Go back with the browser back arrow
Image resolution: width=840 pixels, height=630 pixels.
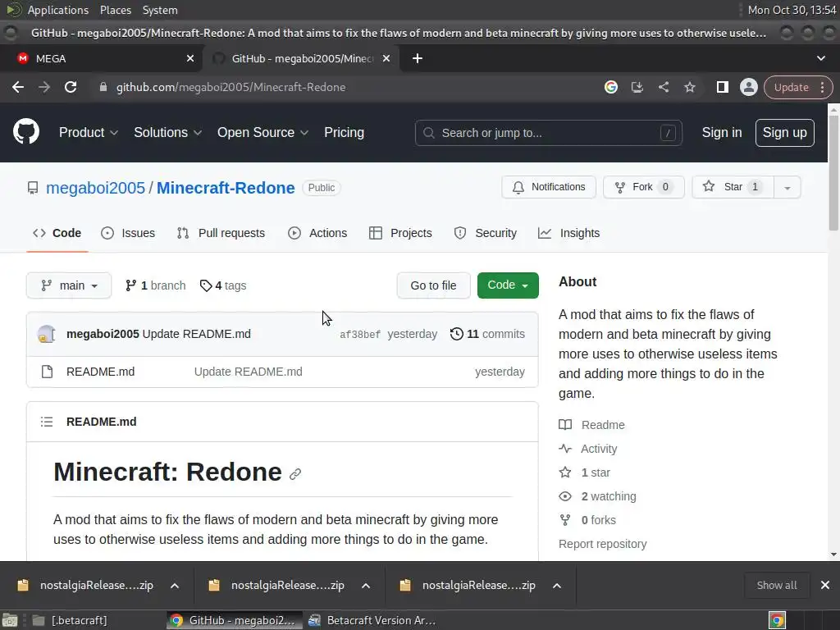pyautogui.click(x=18, y=87)
